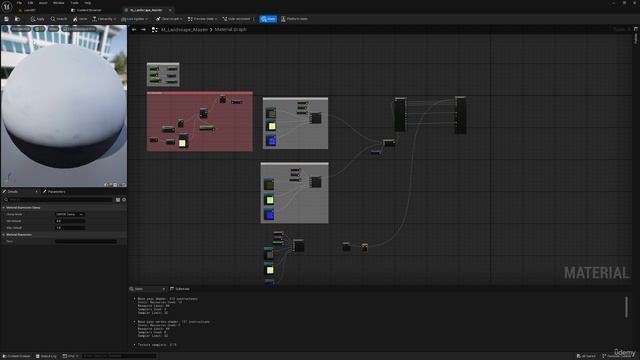
Task: Collapse the Material Expression section
Action: tap(4, 235)
